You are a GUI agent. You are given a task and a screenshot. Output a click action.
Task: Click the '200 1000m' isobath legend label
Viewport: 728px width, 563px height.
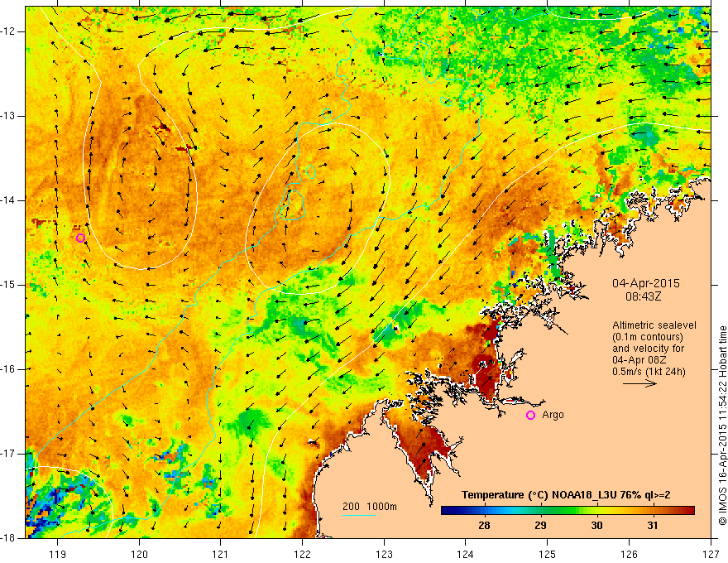(x=370, y=507)
